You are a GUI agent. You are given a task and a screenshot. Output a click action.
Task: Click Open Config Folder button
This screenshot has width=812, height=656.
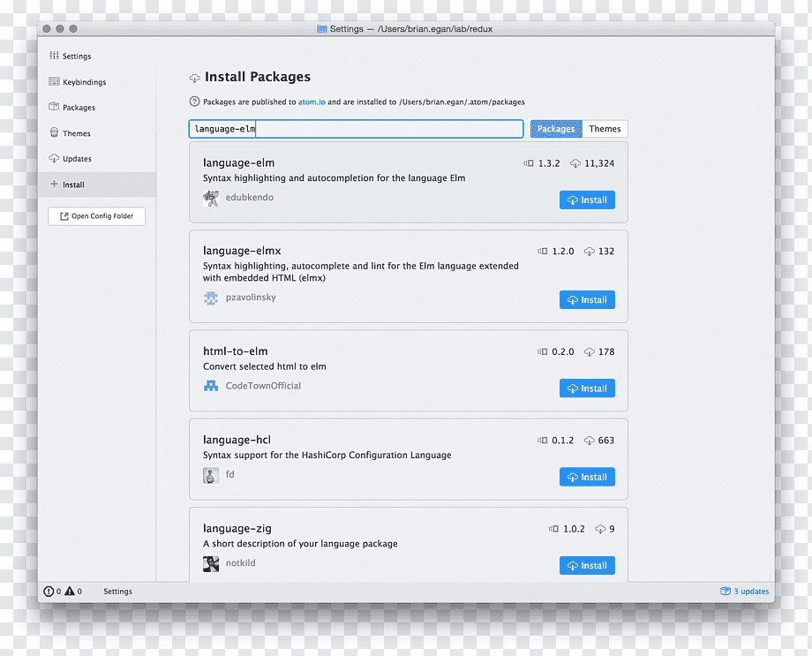pos(97,216)
